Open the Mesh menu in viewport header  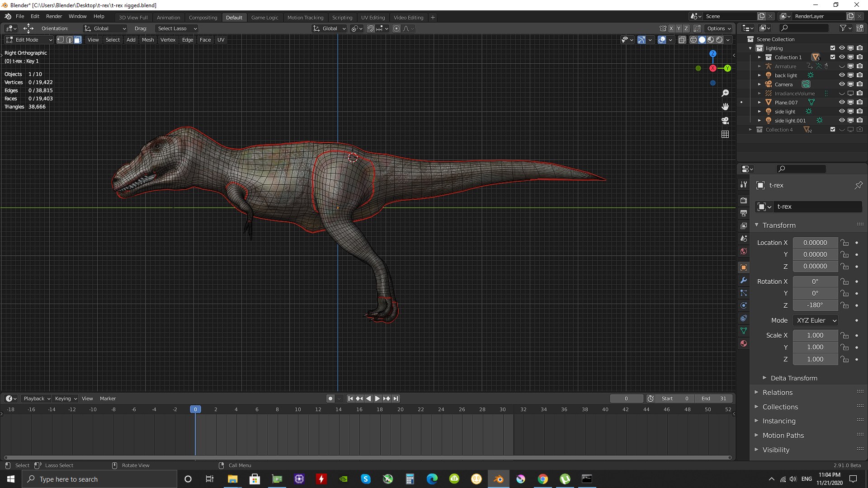(148, 40)
